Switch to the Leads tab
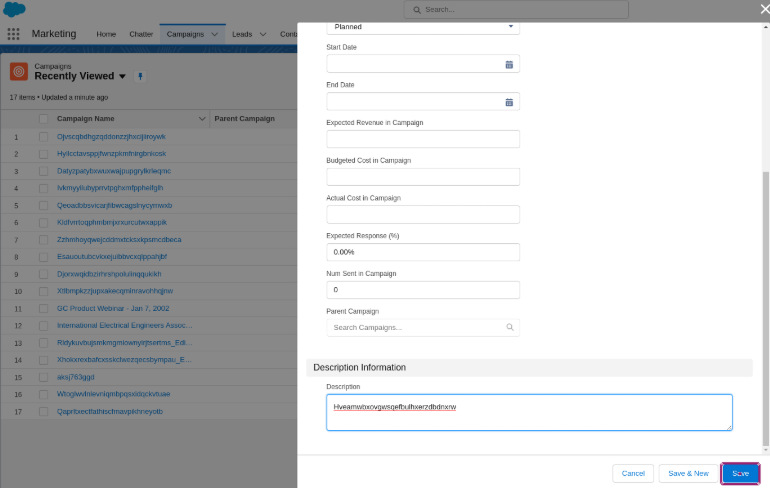This screenshot has width=770, height=488. 242,34
